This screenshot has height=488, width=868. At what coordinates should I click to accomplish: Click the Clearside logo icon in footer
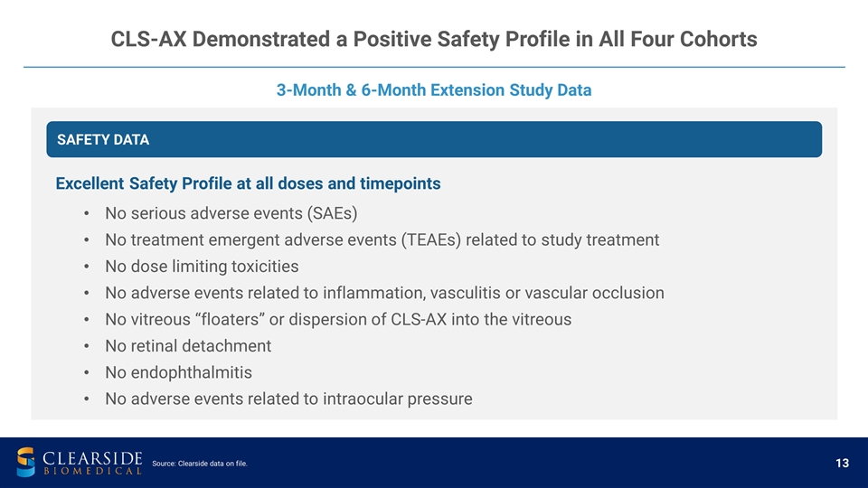[x=28, y=462]
